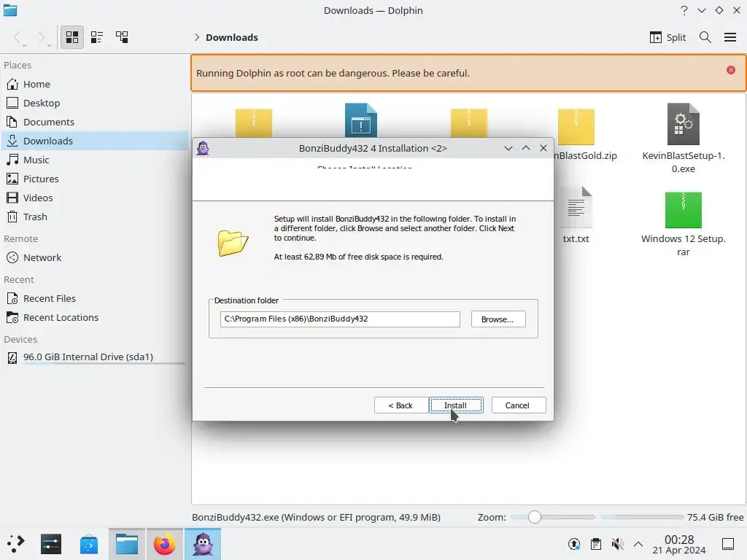Open Trash in Places panel

pos(94,217)
